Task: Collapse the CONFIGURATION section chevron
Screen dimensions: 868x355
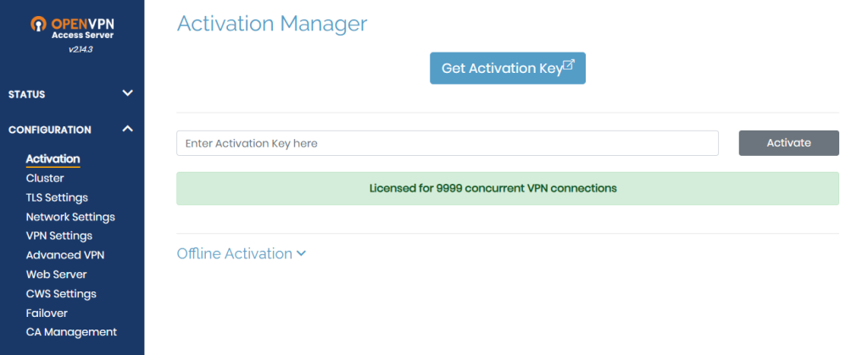Action: pos(127,129)
